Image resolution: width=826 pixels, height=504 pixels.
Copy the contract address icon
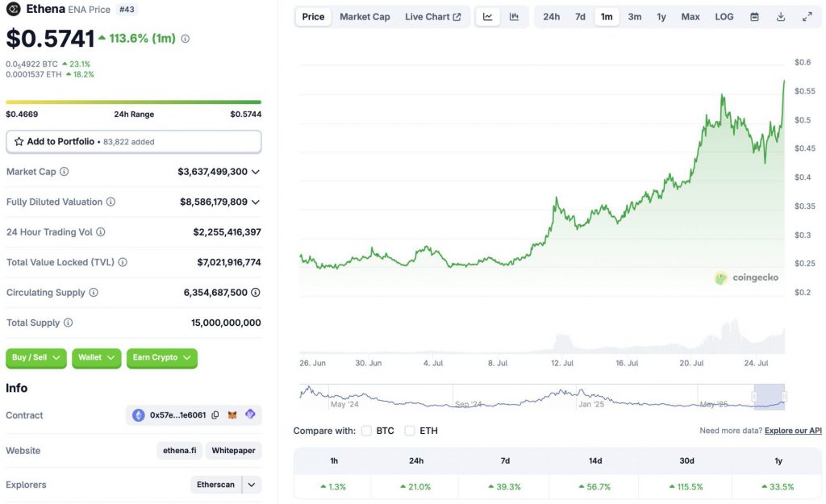(215, 415)
